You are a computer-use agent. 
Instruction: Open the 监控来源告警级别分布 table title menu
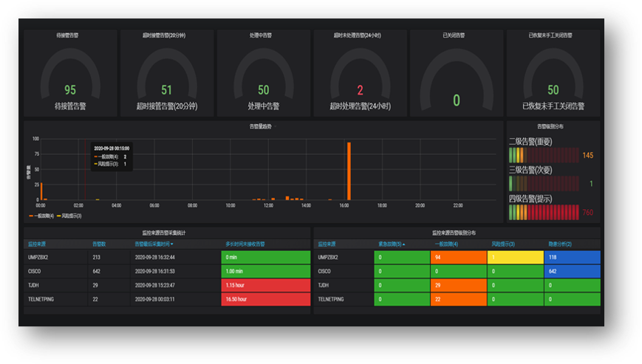[454, 233]
